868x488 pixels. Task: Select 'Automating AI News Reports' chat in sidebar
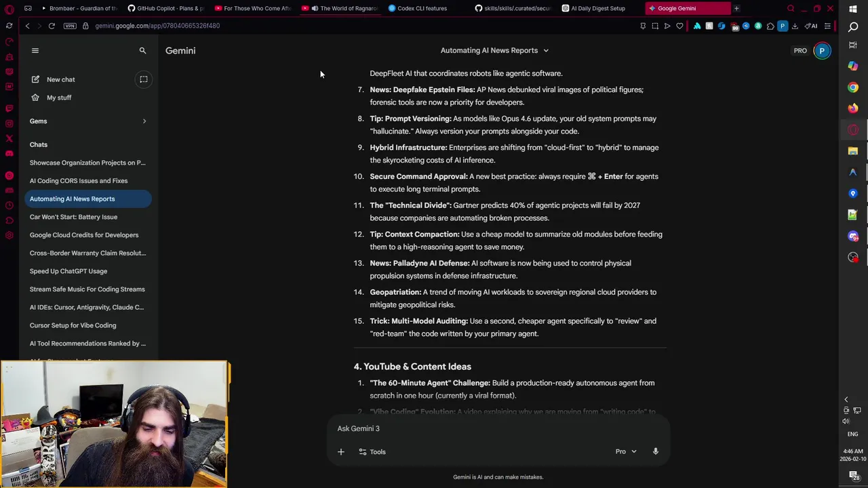point(87,199)
